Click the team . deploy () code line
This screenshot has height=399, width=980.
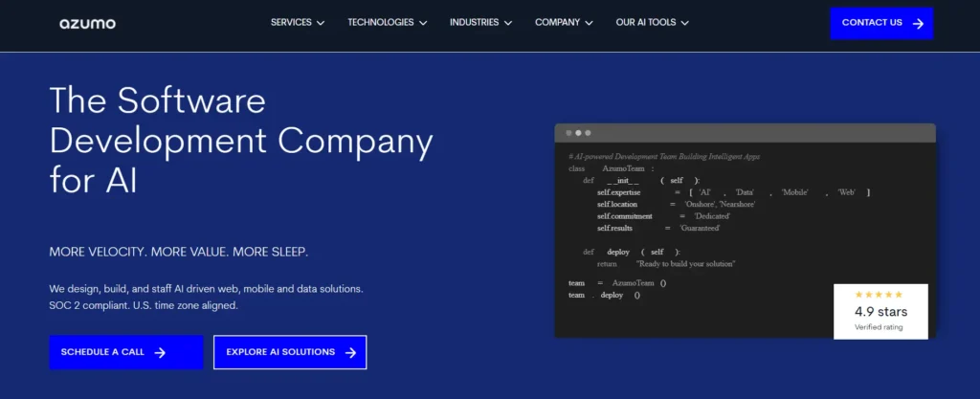[x=605, y=295]
